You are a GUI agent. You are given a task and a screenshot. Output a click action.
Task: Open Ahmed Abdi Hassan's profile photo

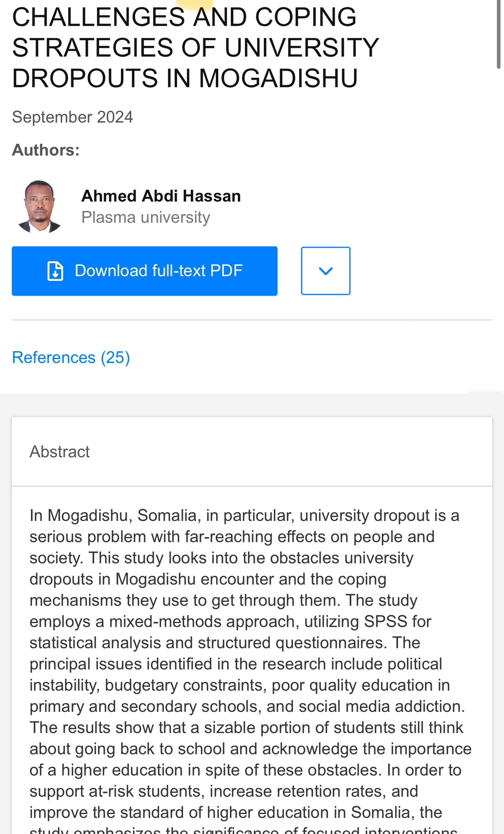tap(39, 206)
